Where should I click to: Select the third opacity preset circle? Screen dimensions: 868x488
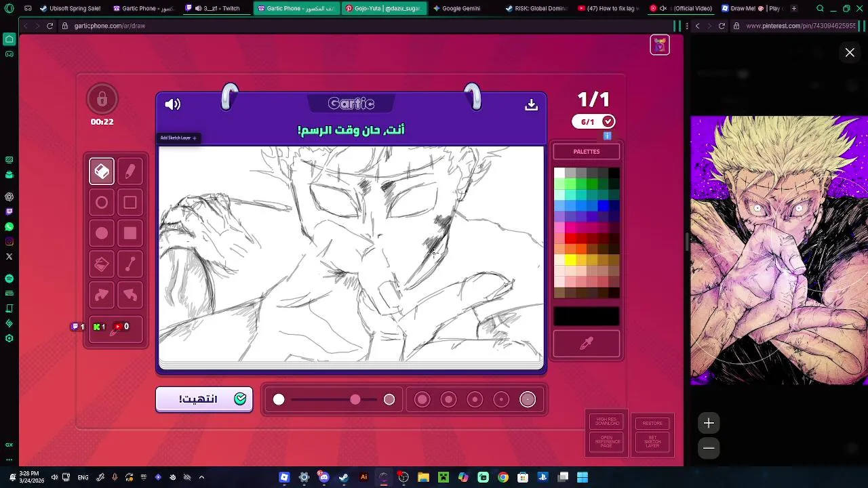tap(475, 400)
